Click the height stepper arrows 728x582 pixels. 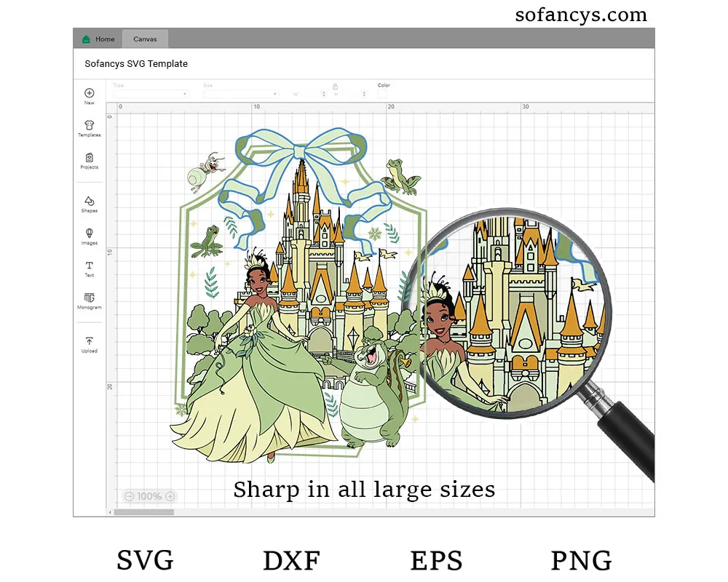tap(363, 94)
